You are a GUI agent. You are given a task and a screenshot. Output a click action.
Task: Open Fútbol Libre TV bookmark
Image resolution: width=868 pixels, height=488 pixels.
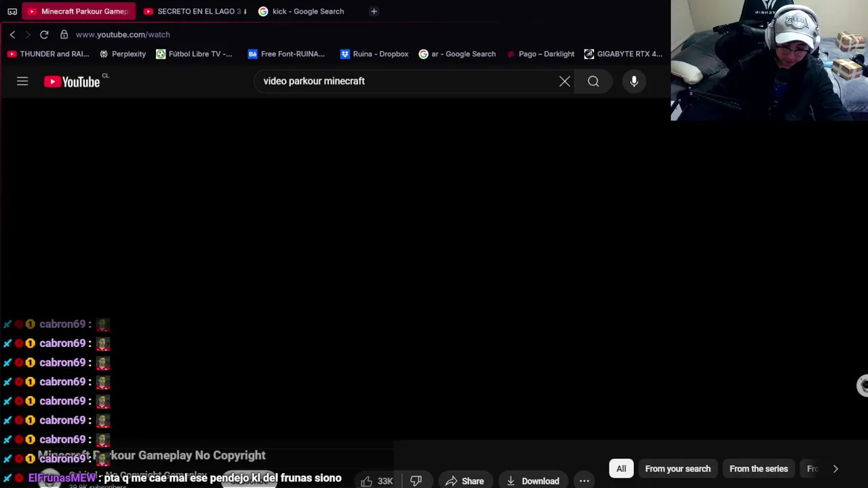[x=194, y=54]
